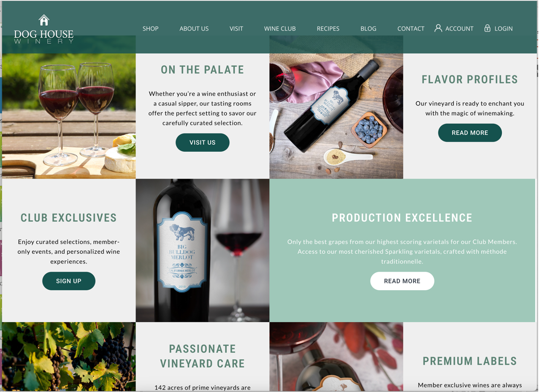
Task: Open the Blog link
Action: point(368,29)
